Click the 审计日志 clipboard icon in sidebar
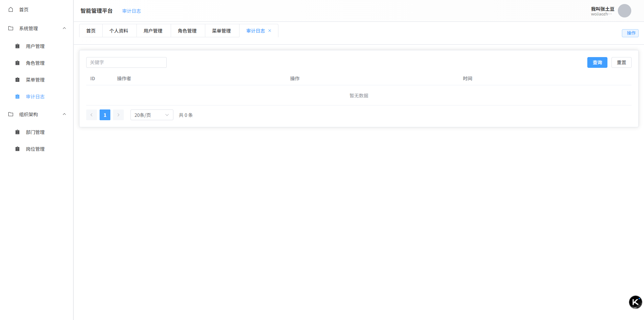Viewport: 644px width, 320px height. 17,96
